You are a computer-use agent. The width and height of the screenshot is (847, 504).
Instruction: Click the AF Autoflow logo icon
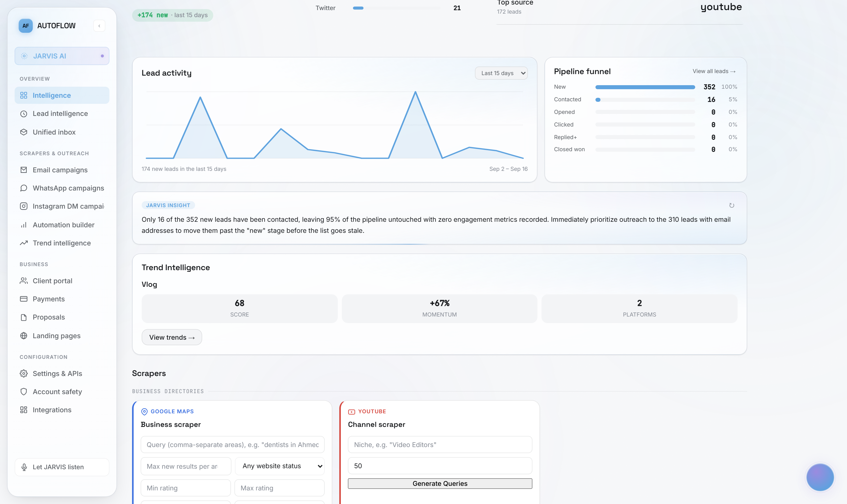tap(25, 26)
